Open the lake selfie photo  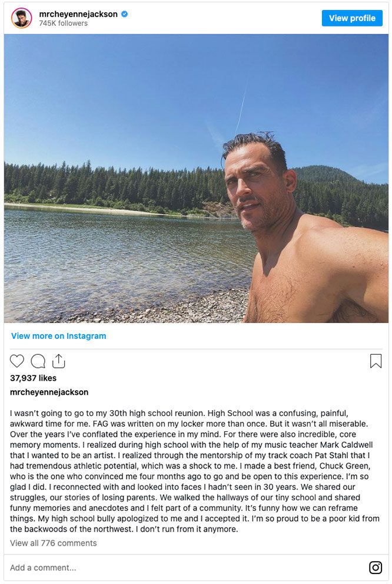(x=196, y=179)
